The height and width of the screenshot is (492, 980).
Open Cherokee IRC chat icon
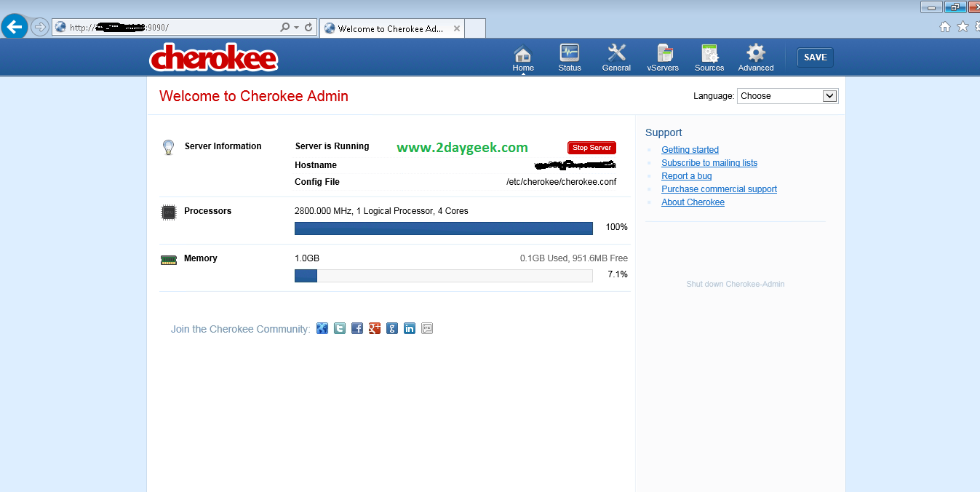point(427,328)
